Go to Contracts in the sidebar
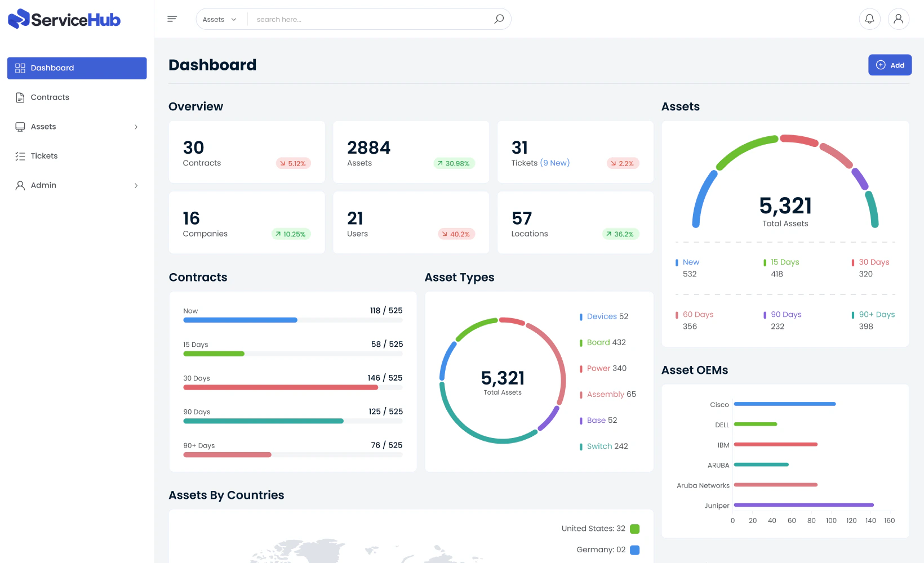This screenshot has width=924, height=563. click(x=77, y=97)
